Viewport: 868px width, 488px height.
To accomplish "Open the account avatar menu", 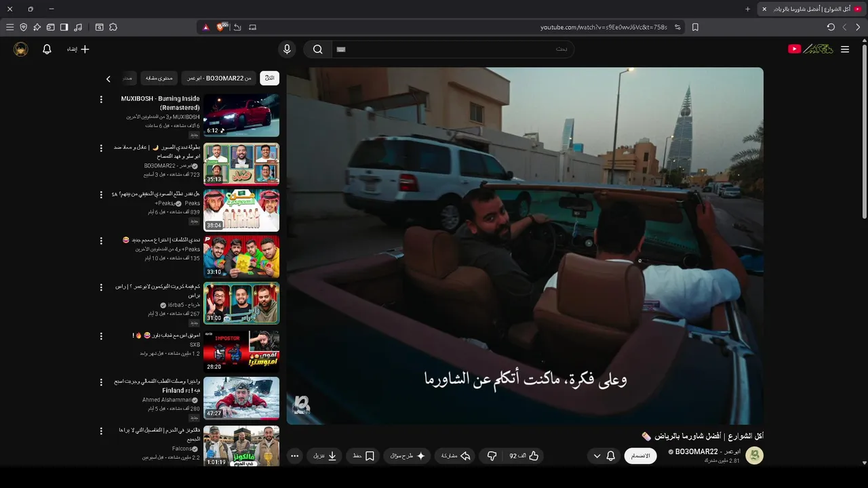I will pyautogui.click(x=21, y=49).
